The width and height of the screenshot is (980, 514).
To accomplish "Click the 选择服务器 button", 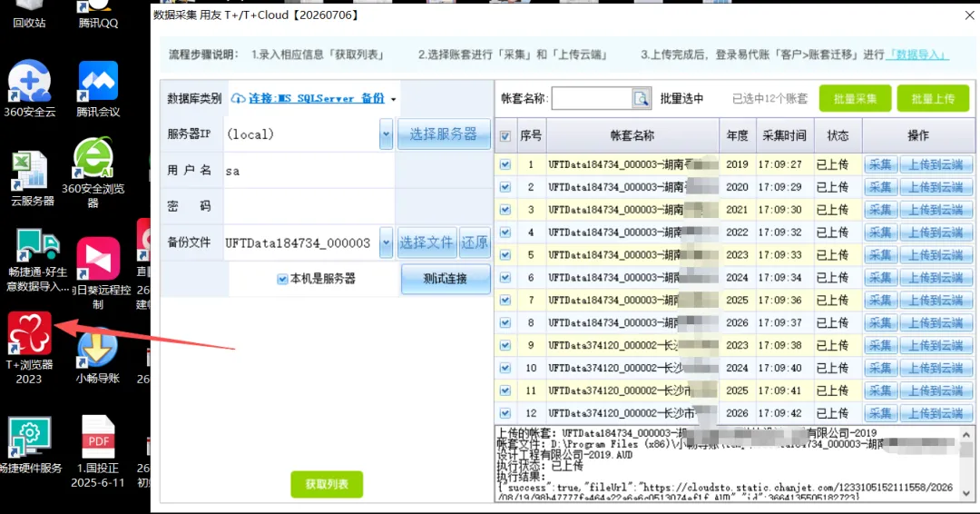I will click(444, 133).
